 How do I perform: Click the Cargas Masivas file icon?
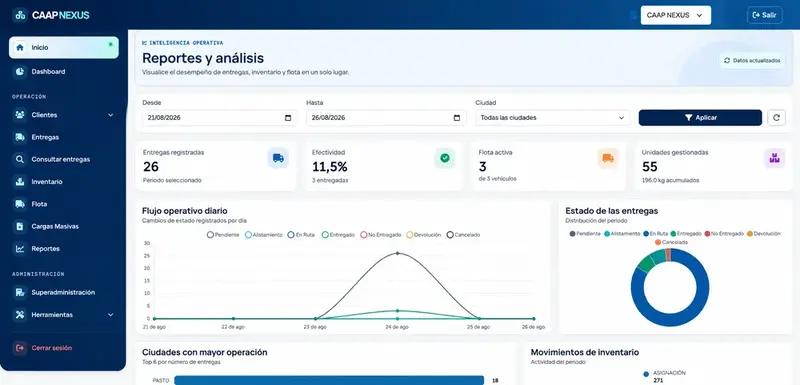pyautogui.click(x=20, y=226)
